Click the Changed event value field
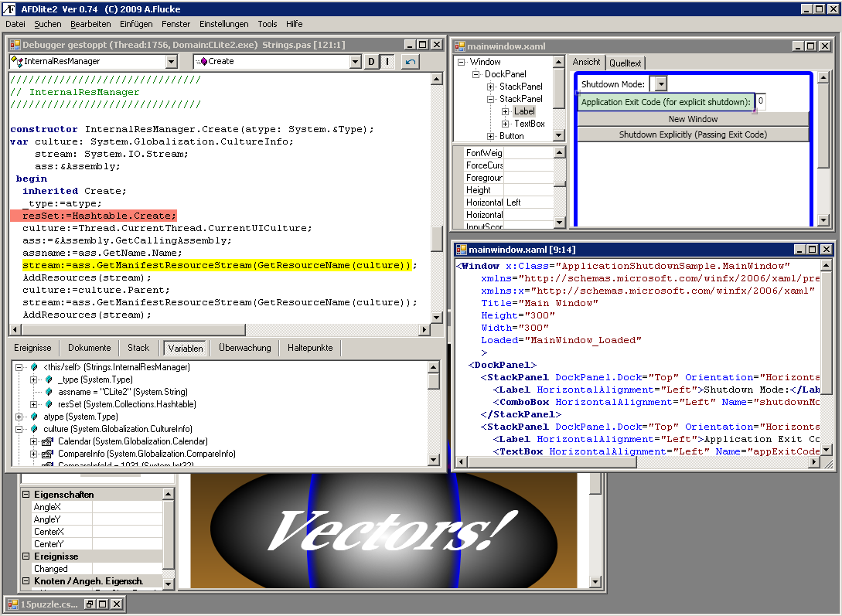This screenshot has height=616, width=842. pos(128,569)
